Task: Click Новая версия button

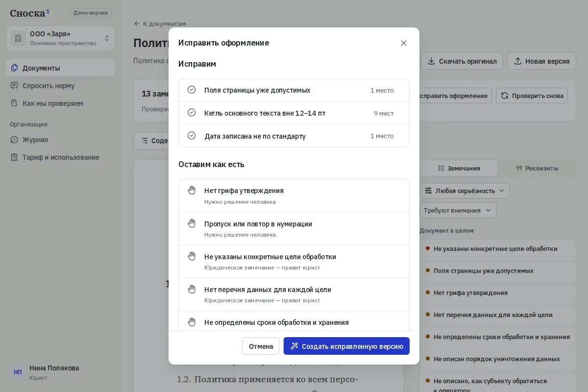Action: click(x=541, y=61)
